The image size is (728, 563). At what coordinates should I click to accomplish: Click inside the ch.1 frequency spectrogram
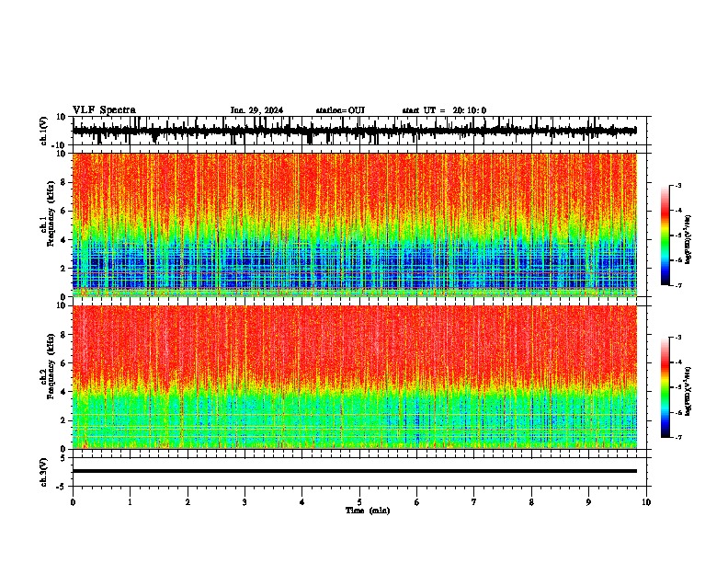pos(355,224)
